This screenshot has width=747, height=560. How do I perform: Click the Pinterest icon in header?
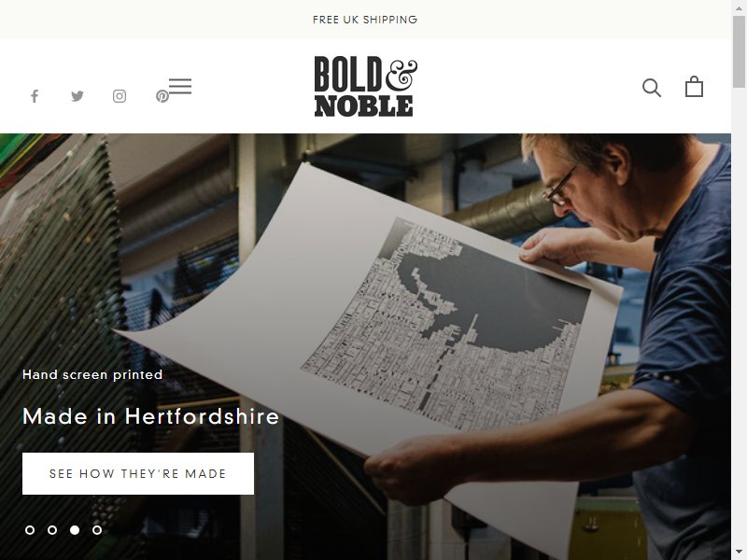coord(162,96)
